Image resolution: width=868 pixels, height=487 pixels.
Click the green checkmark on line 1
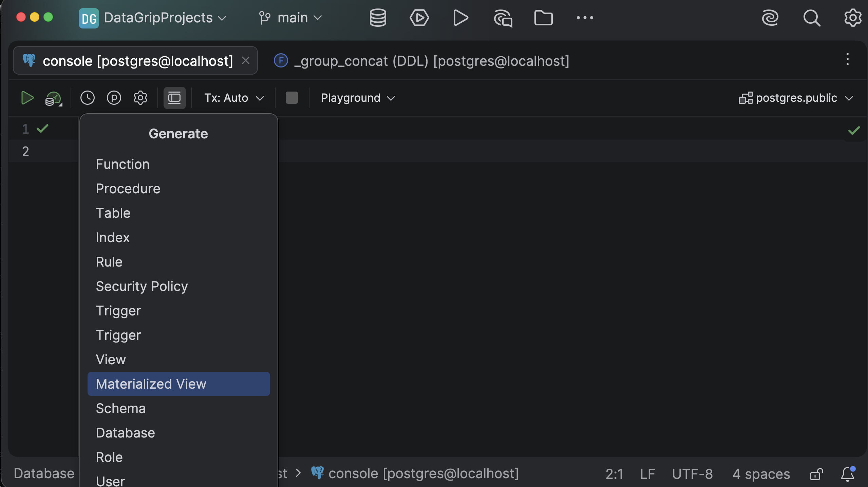42,129
